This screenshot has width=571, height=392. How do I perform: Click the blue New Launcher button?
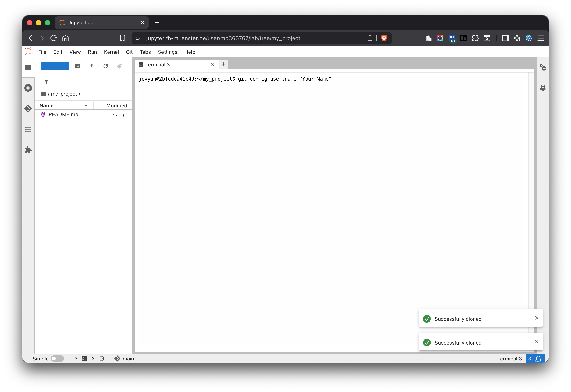pos(55,66)
